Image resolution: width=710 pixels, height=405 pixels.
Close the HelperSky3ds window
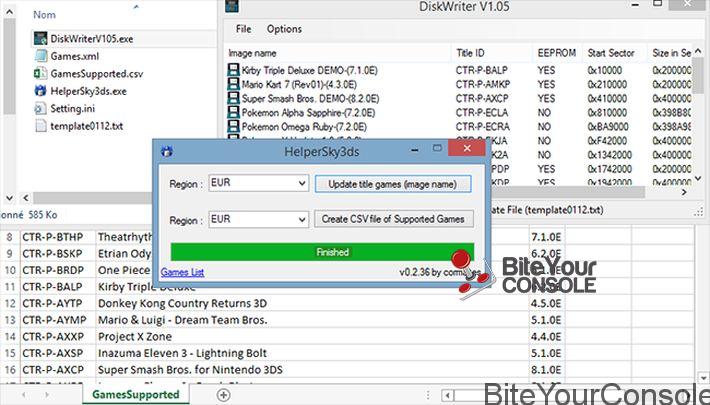tap(467, 148)
